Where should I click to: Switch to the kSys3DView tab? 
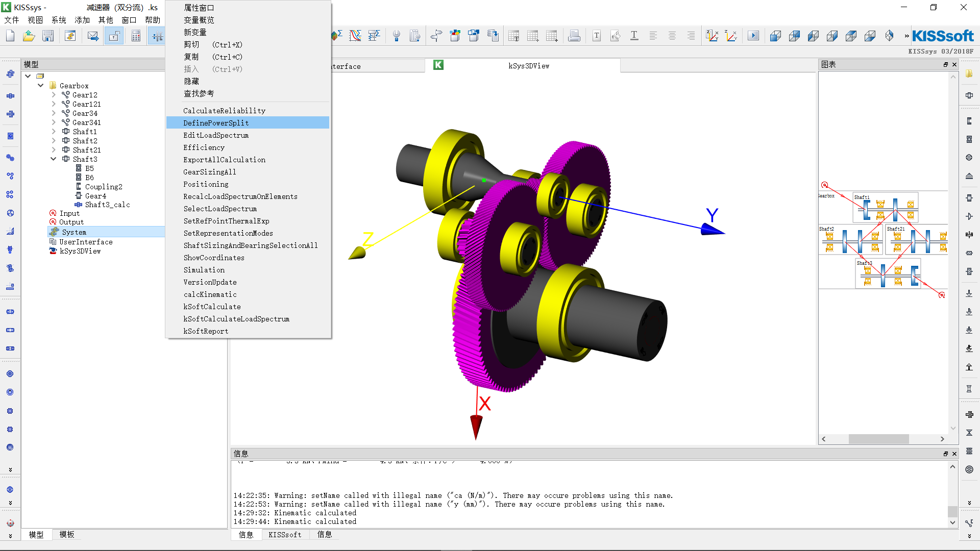coord(529,66)
